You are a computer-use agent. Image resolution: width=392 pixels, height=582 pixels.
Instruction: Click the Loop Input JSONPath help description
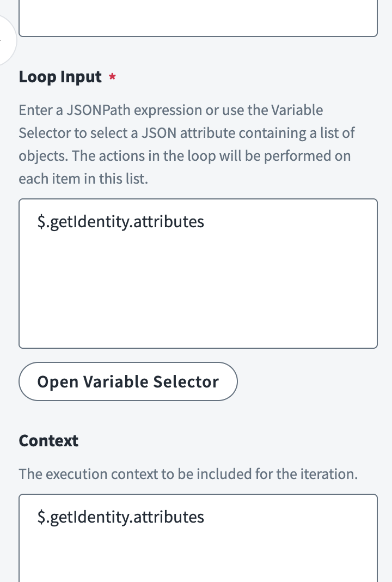pyautogui.click(x=185, y=144)
